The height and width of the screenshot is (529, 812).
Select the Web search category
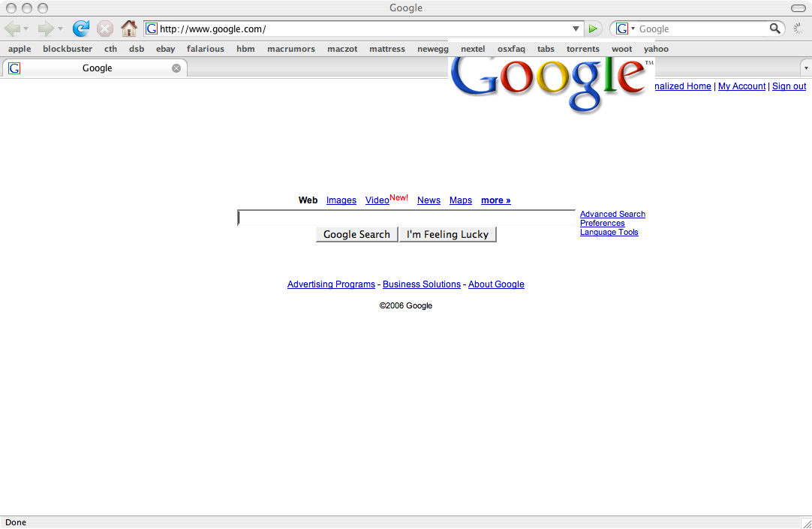tap(308, 200)
